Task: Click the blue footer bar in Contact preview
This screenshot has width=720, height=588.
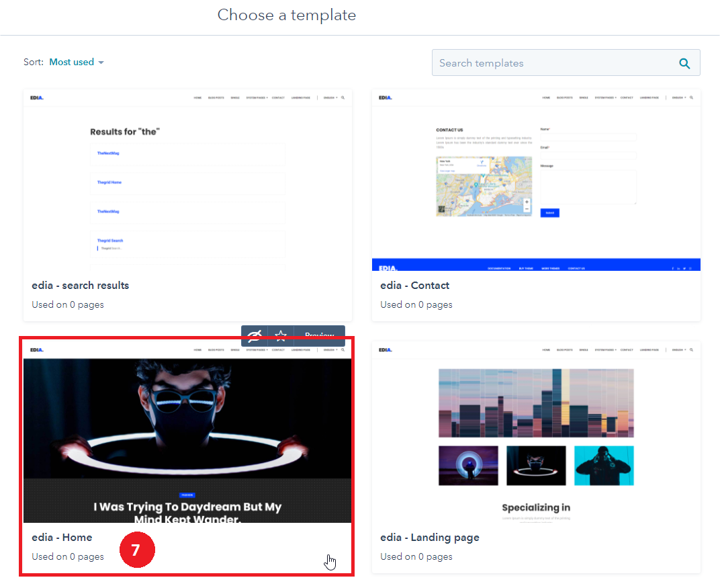Action: (x=536, y=265)
